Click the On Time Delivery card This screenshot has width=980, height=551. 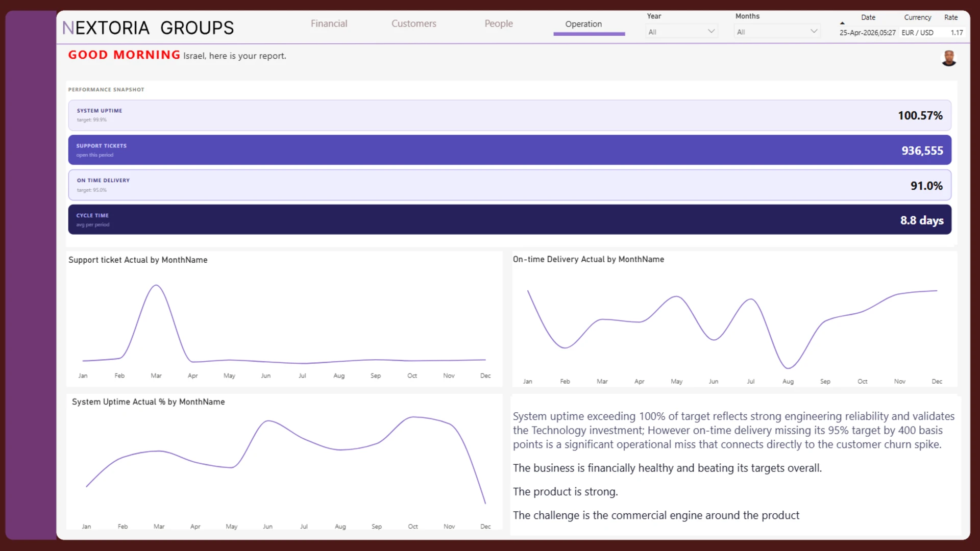click(509, 185)
